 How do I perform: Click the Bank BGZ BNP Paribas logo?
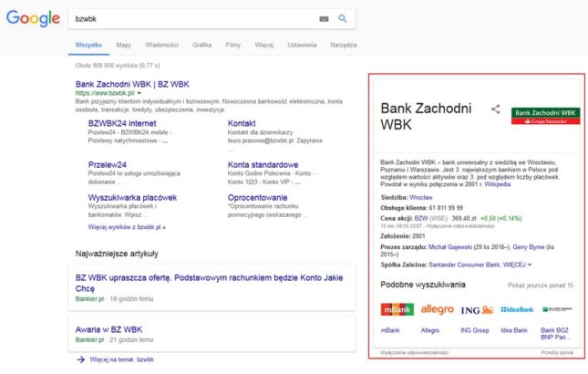click(557, 309)
